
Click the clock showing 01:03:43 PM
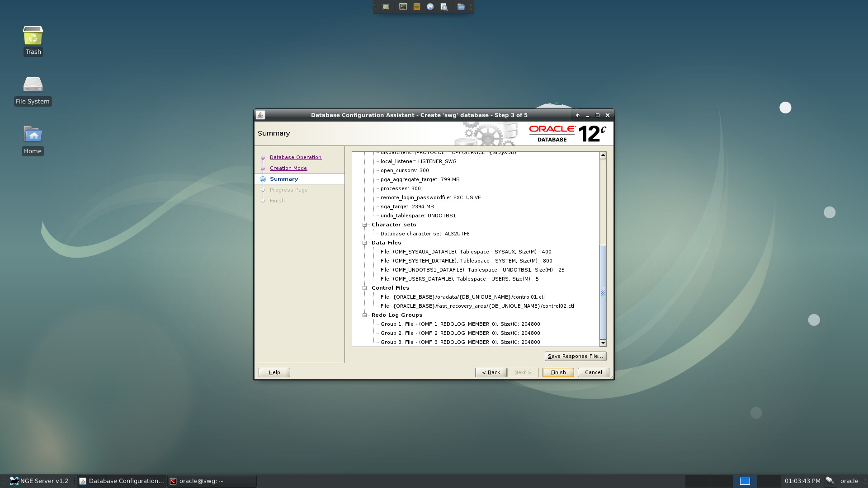pyautogui.click(x=802, y=481)
